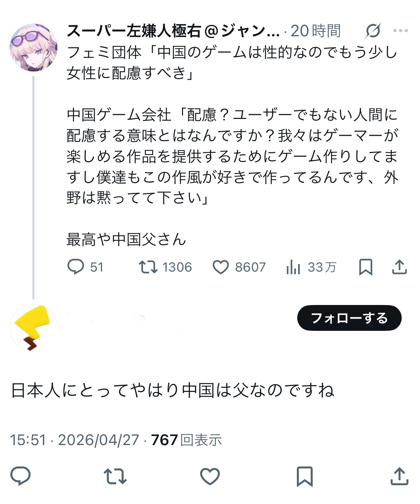Open the Pikachu tail profile avatar

pyautogui.click(x=33, y=328)
